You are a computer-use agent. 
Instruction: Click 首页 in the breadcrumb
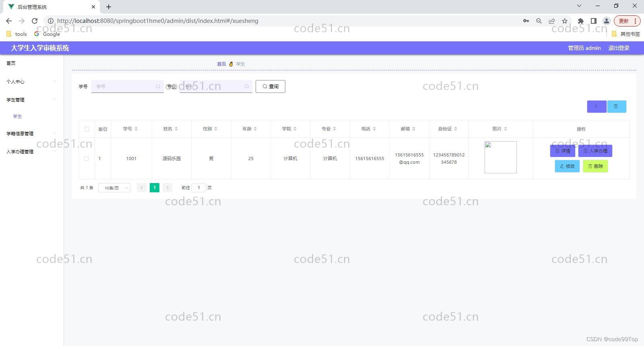pyautogui.click(x=221, y=64)
